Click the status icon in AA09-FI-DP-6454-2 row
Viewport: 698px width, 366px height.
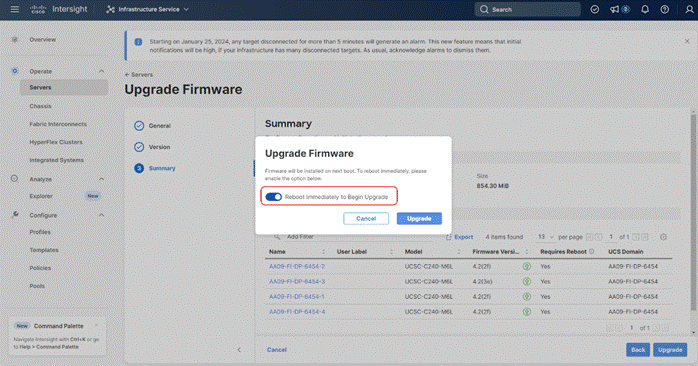click(x=527, y=266)
